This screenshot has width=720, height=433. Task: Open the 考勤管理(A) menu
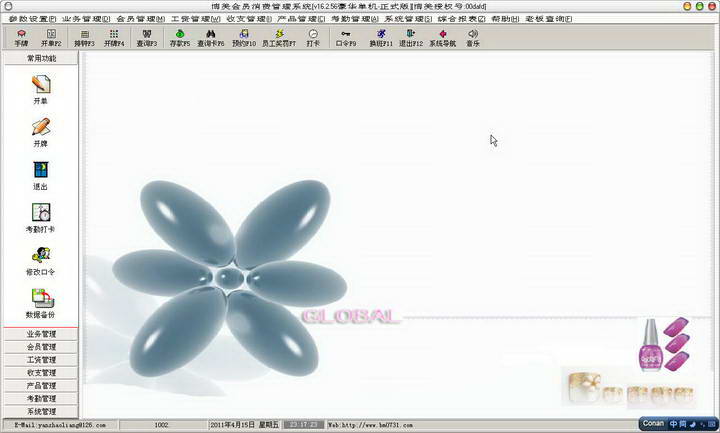coord(355,19)
